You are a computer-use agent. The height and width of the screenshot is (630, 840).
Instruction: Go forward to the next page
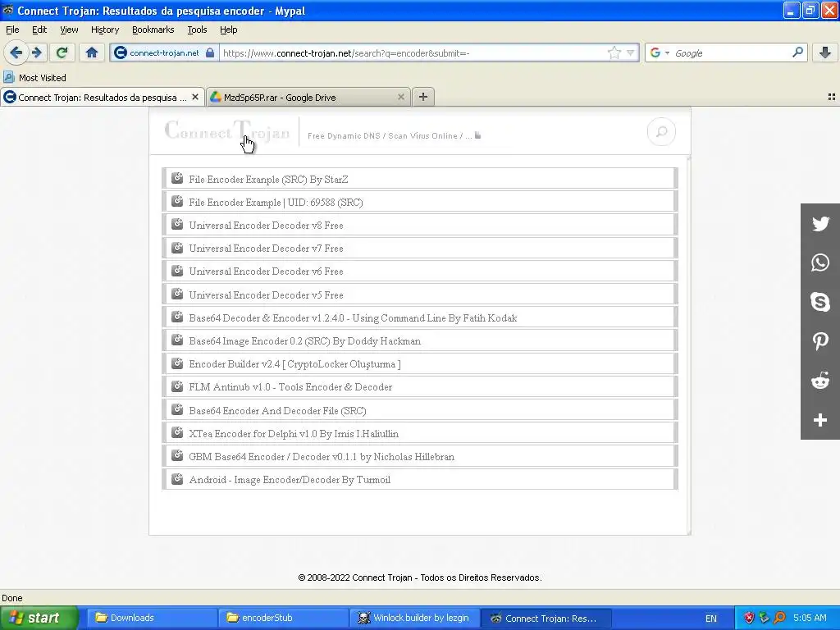36,52
